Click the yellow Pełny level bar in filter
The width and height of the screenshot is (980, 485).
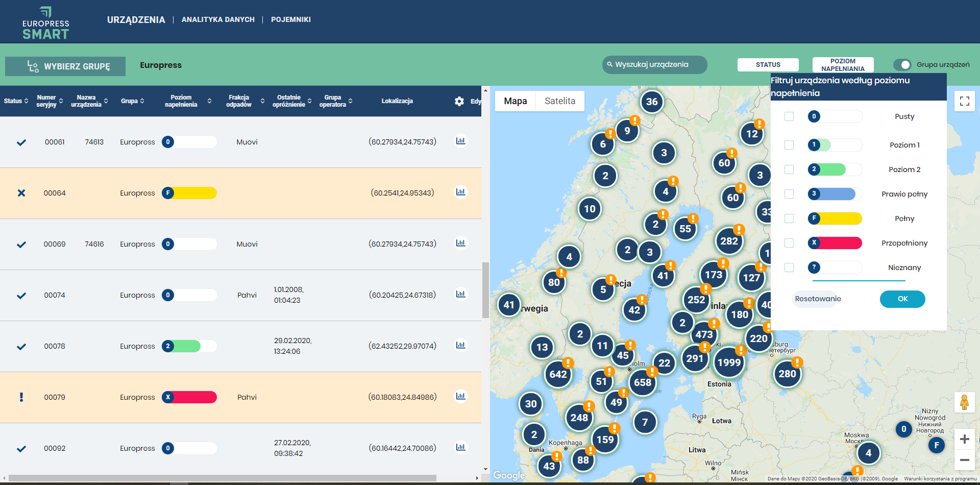[835, 219]
